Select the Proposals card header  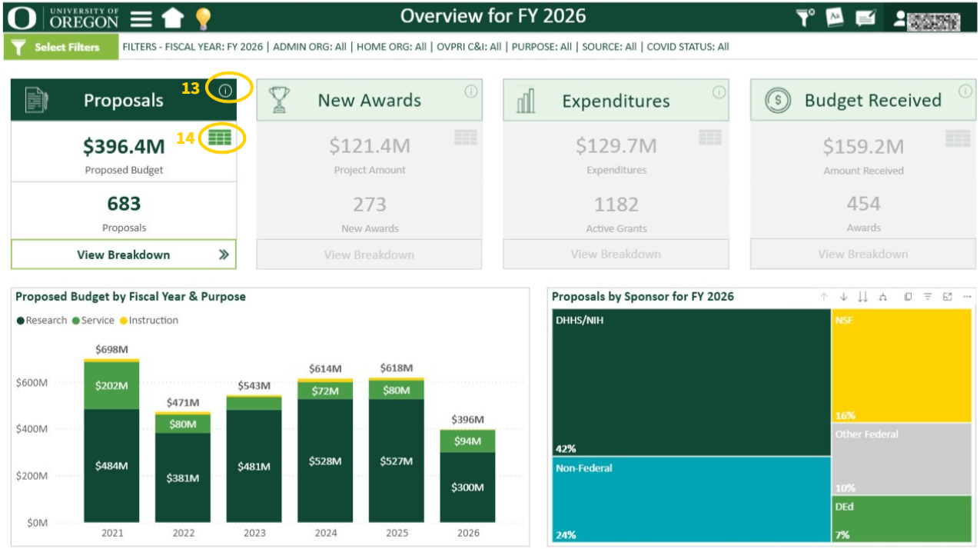(124, 100)
